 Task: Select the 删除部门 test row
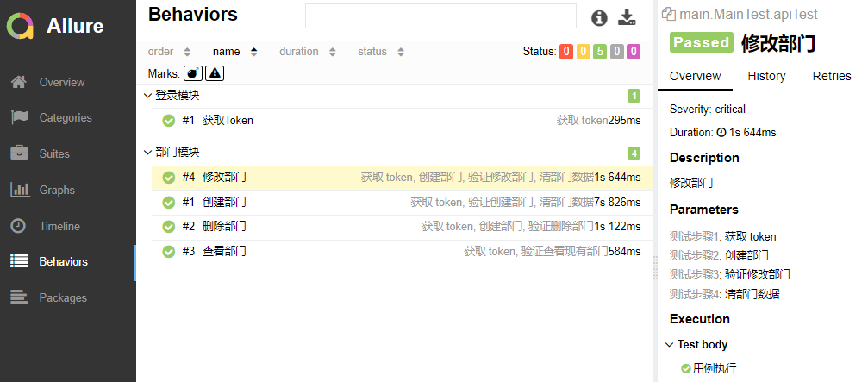coord(402,227)
